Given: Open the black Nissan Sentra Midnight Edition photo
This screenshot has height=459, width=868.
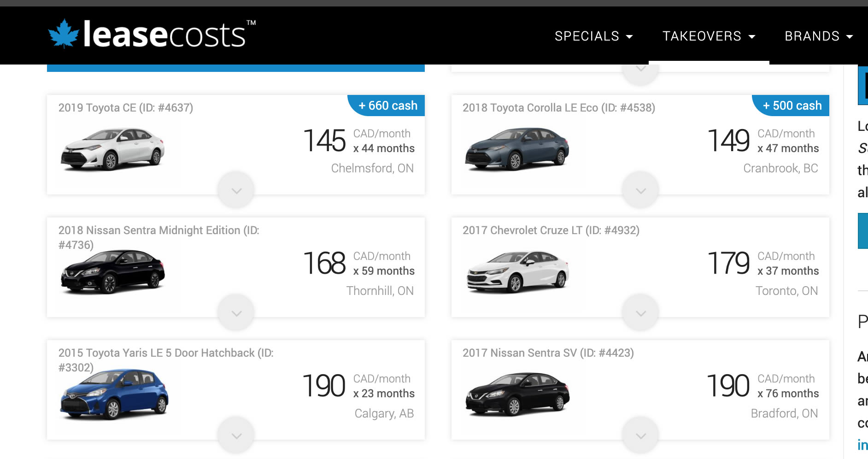Looking at the screenshot, I should pyautogui.click(x=112, y=272).
